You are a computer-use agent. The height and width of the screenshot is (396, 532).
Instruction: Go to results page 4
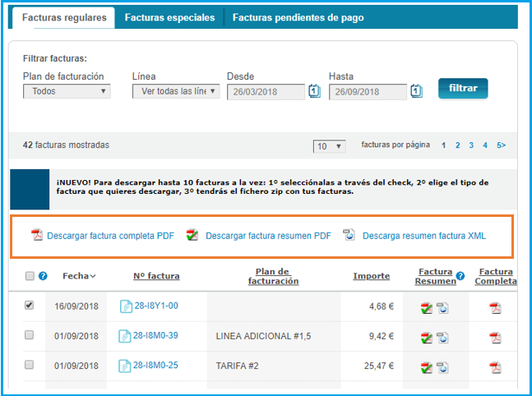pyautogui.click(x=485, y=145)
